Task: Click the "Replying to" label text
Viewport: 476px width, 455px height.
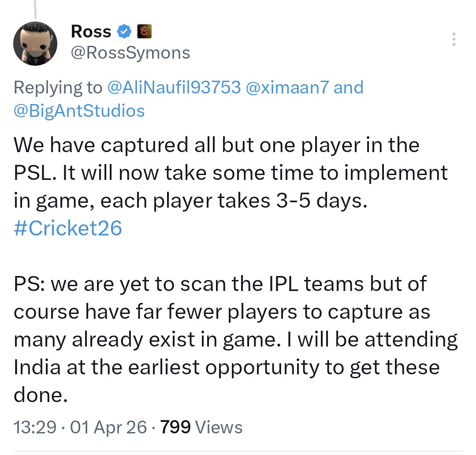Action: 57,87
